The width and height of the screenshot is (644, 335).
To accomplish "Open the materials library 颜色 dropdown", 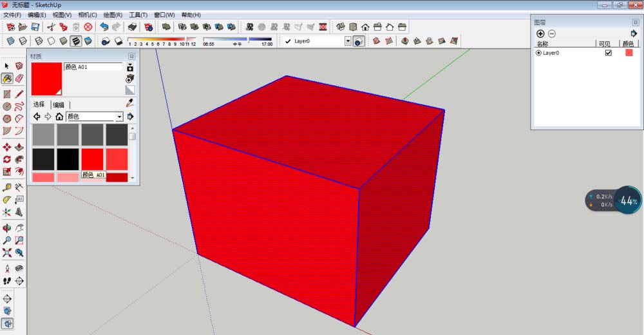I will coord(119,117).
